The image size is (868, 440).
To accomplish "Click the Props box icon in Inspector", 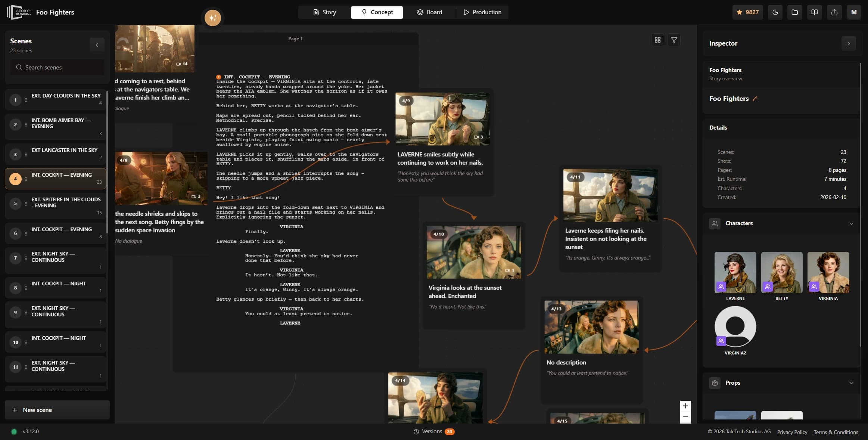I will (715, 382).
